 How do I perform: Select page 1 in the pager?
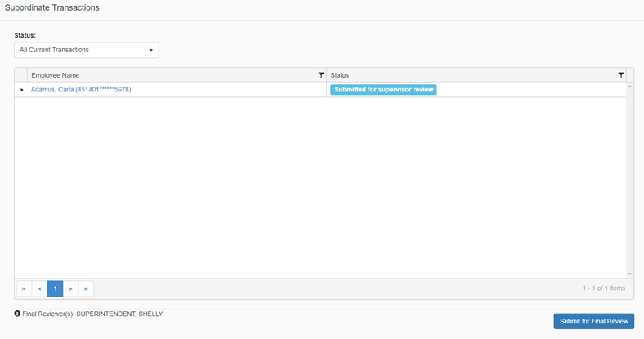click(x=55, y=288)
